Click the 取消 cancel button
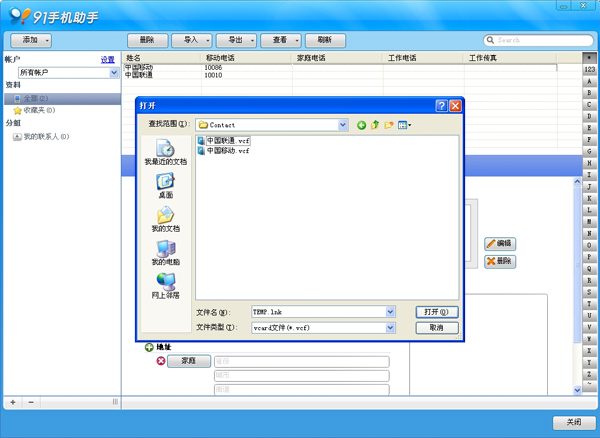 [437, 328]
